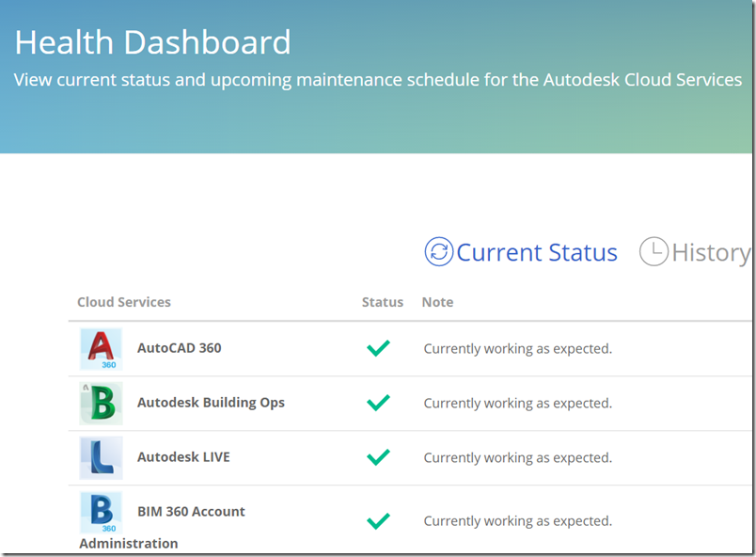The image size is (756, 557).
Task: Click the Current Status refresh icon
Action: [439, 252]
